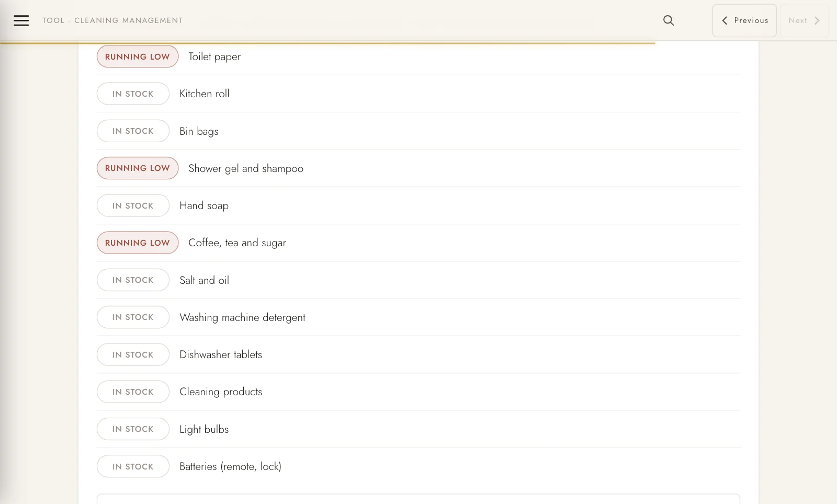Viewport: 837px width, 504px height.
Task: Select the 'Shower gel and shampoo' text
Action: pyautogui.click(x=246, y=168)
